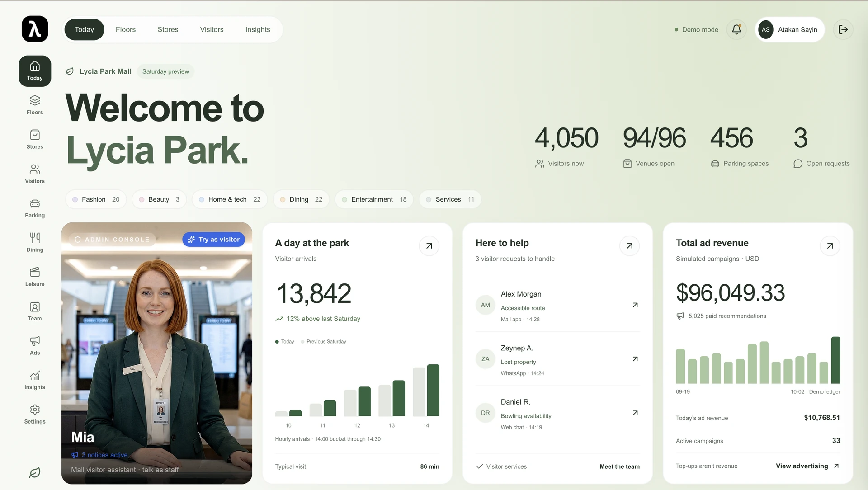The width and height of the screenshot is (868, 490).
Task: Click the Mia assistant photo
Action: pyautogui.click(x=157, y=353)
